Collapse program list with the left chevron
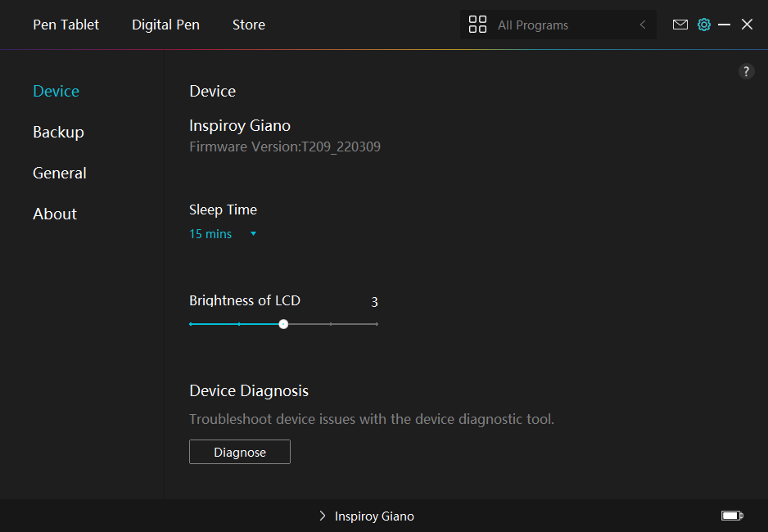The image size is (768, 532). coord(643,25)
